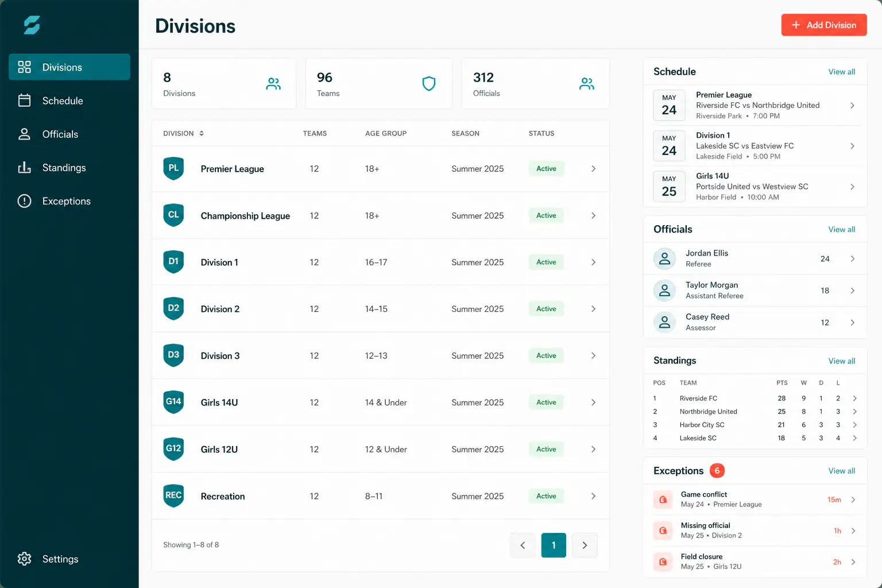Click the app logo in the sidebar
This screenshot has height=588, width=882.
tap(32, 25)
